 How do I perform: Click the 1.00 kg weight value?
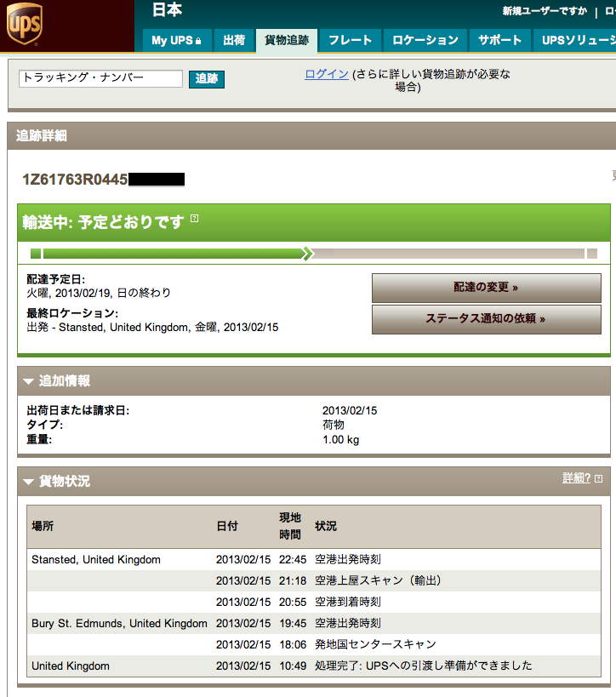340,440
